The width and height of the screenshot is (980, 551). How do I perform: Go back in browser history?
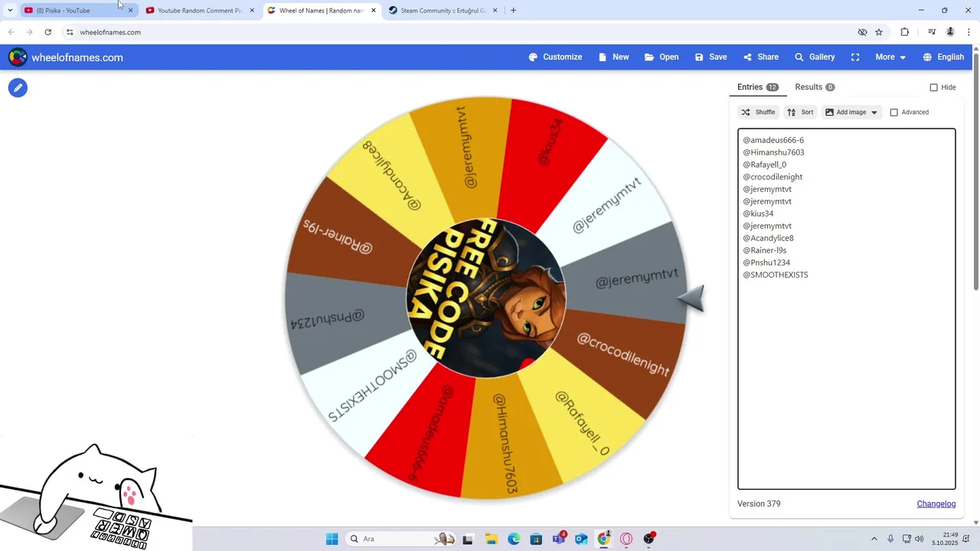coord(11,32)
